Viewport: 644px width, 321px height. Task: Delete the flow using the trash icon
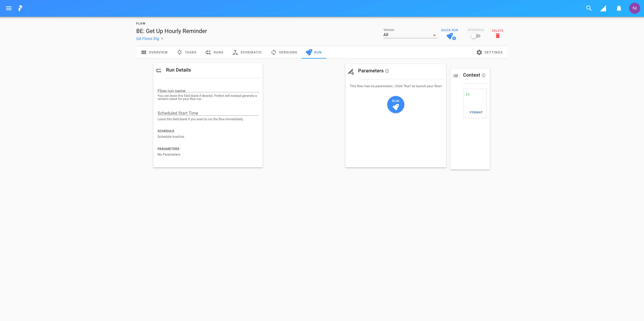point(498,36)
